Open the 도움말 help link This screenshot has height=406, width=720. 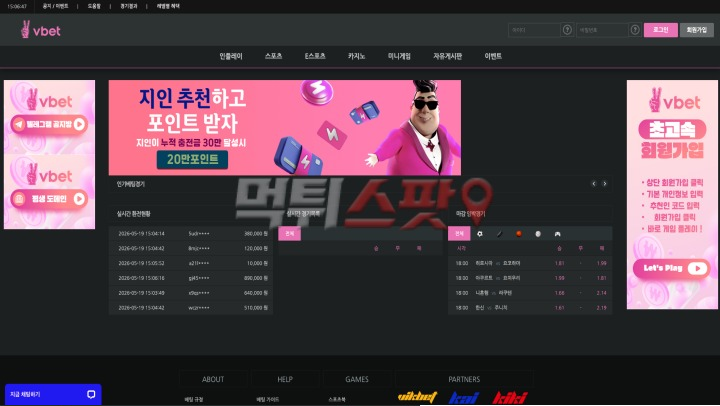94,6
